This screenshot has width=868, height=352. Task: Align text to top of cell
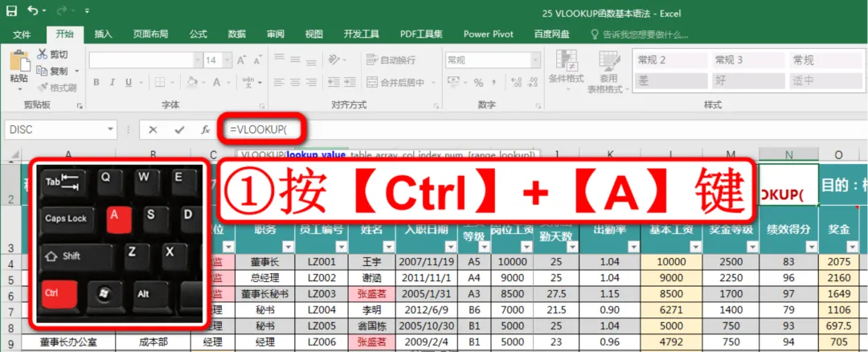[x=280, y=58]
